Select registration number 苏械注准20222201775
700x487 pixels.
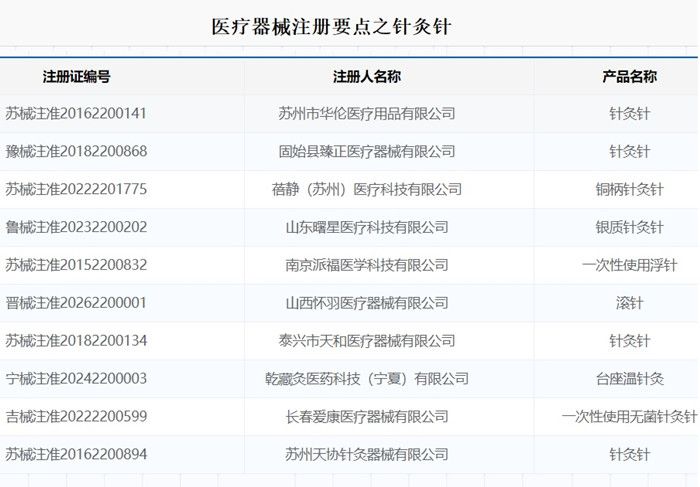pyautogui.click(x=76, y=189)
